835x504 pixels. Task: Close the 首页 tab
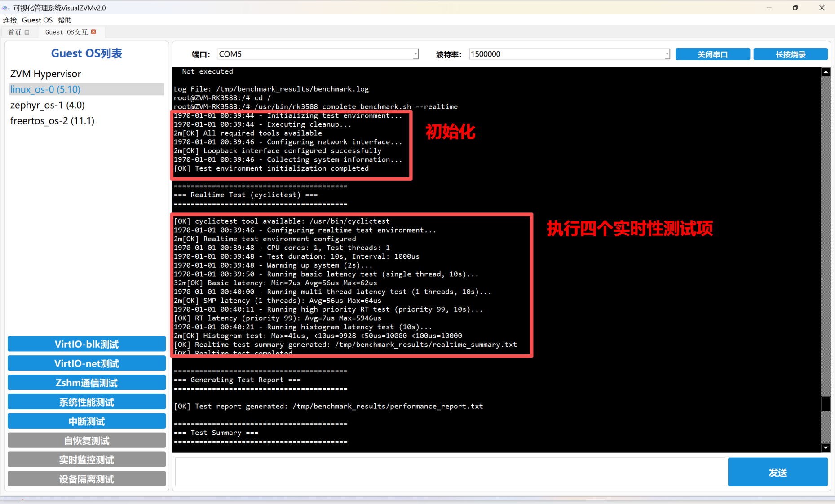[27, 32]
